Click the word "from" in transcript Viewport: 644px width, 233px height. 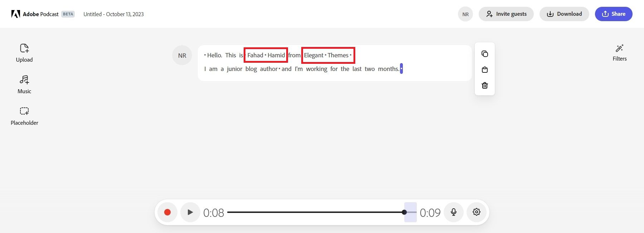[x=294, y=55]
